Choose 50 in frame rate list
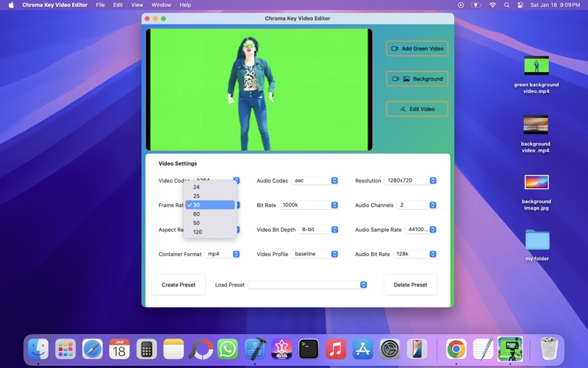The image size is (588, 368). [x=210, y=223]
